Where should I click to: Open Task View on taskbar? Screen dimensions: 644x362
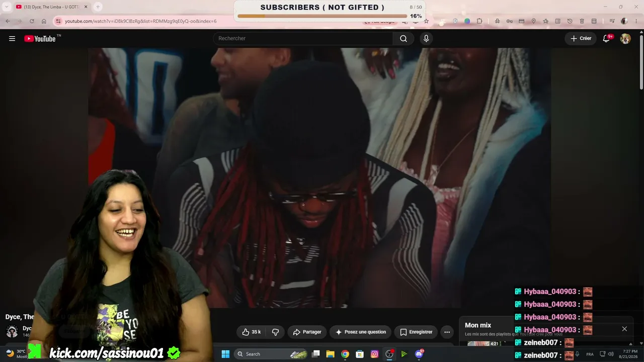(x=315, y=354)
